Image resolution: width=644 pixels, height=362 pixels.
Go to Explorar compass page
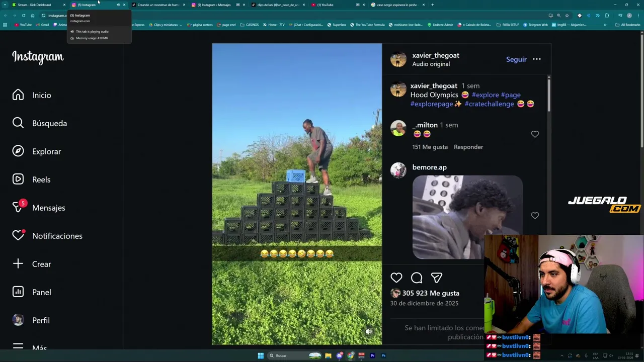(37, 151)
